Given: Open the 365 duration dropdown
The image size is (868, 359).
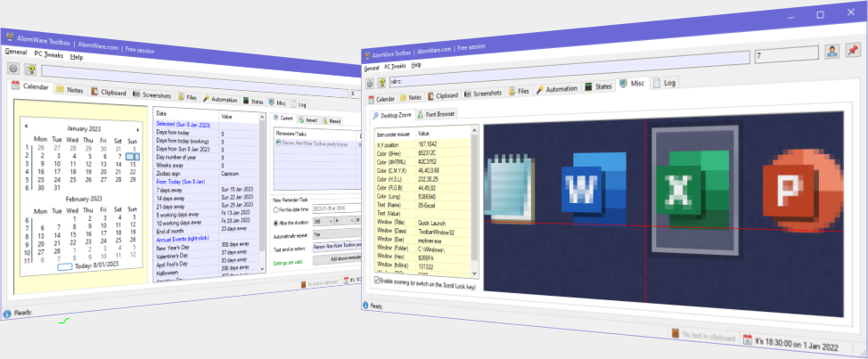Looking at the screenshot, I should pos(323,221).
